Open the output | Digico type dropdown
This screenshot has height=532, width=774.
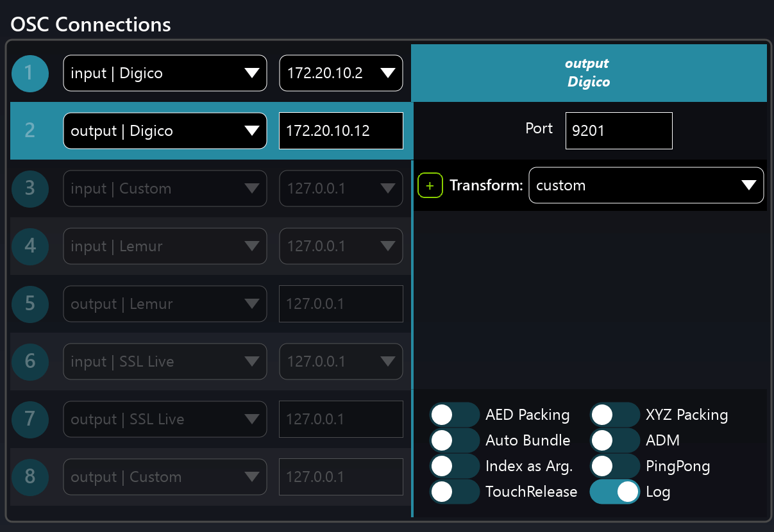(x=165, y=131)
